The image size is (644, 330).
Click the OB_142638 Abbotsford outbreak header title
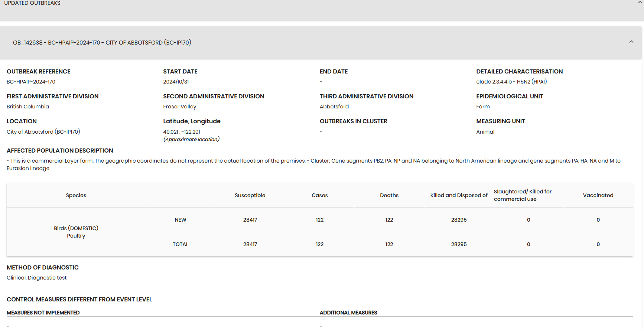(x=102, y=43)
